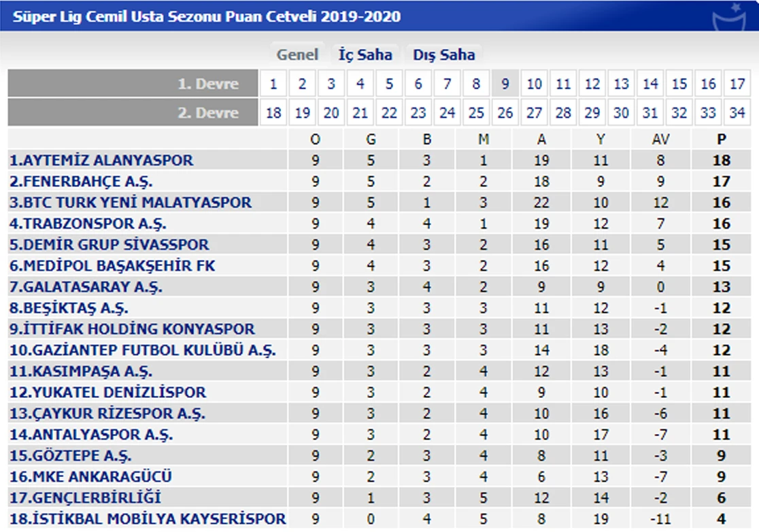Open Gaziantep Futbol Kulübü A.Ş. link
This screenshot has height=532, width=759.
[142, 350]
